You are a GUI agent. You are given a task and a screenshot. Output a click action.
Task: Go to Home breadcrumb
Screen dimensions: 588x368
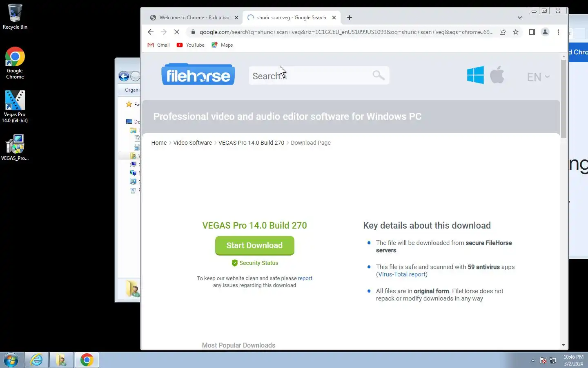click(x=159, y=143)
